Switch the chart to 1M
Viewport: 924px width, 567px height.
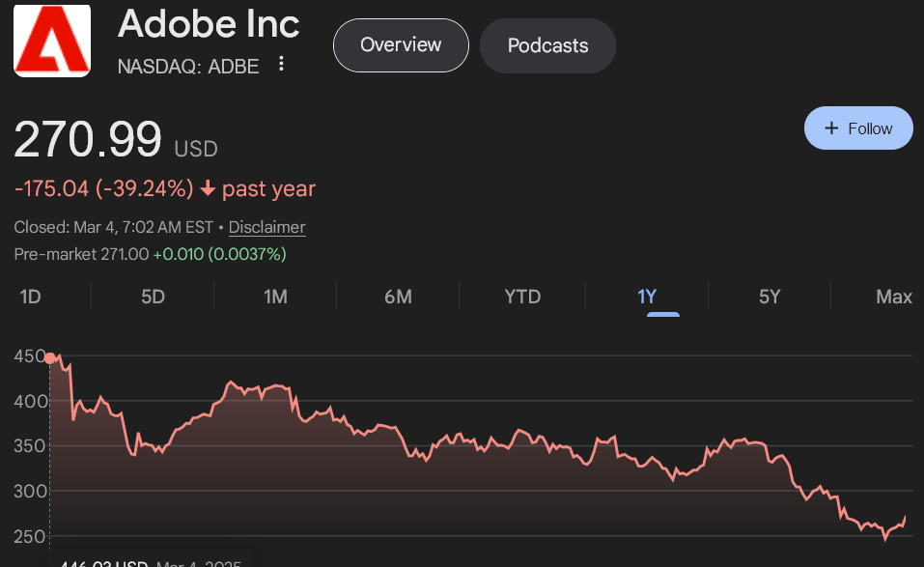point(275,297)
